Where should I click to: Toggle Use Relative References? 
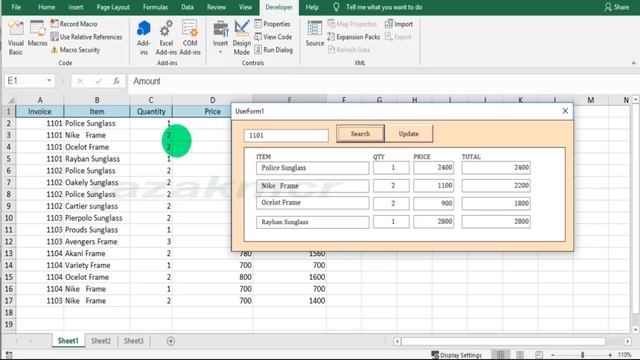pyautogui.click(x=86, y=37)
